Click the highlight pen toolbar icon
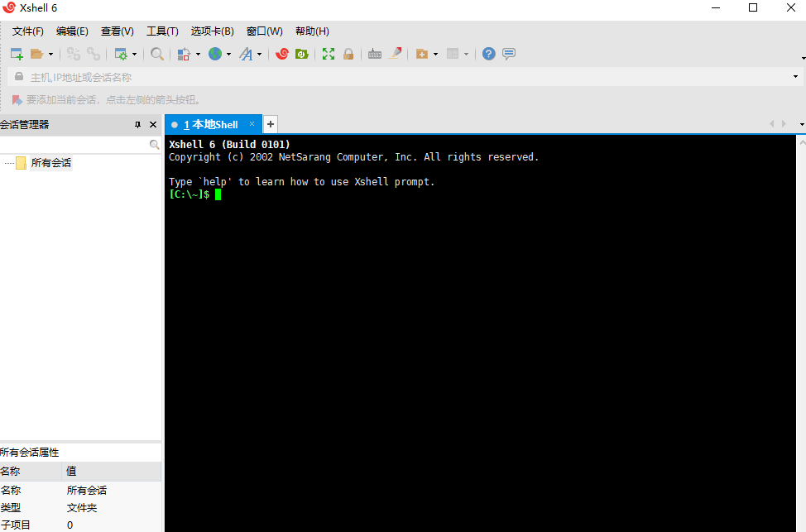806x532 pixels. click(x=395, y=53)
